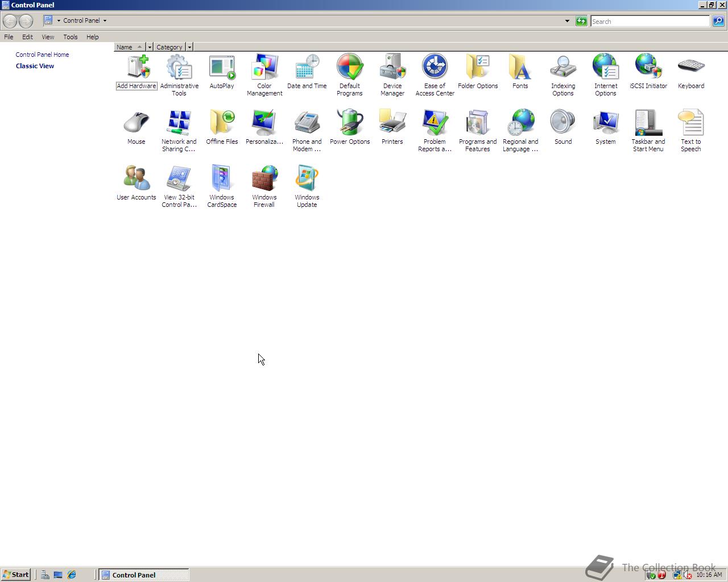
Task: Open Server Manager from Quick Launch
Action: pos(45,575)
